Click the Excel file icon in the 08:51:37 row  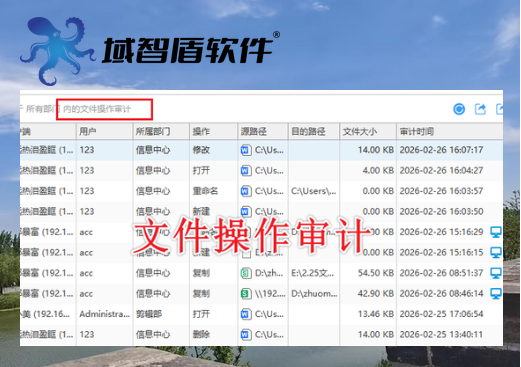coord(246,273)
